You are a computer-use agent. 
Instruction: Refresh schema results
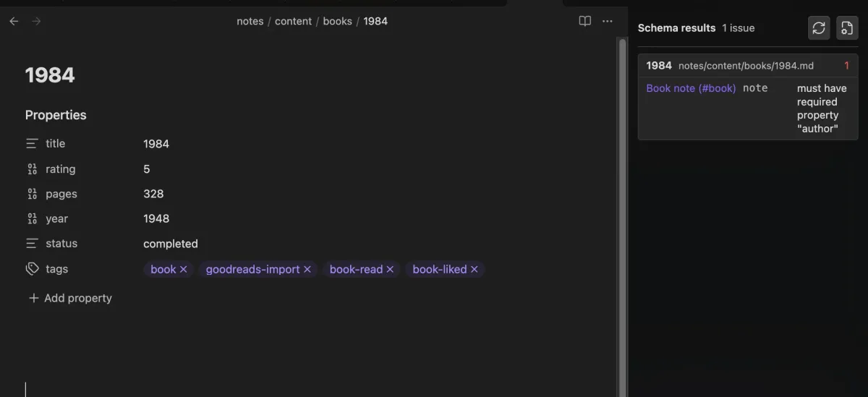(819, 28)
